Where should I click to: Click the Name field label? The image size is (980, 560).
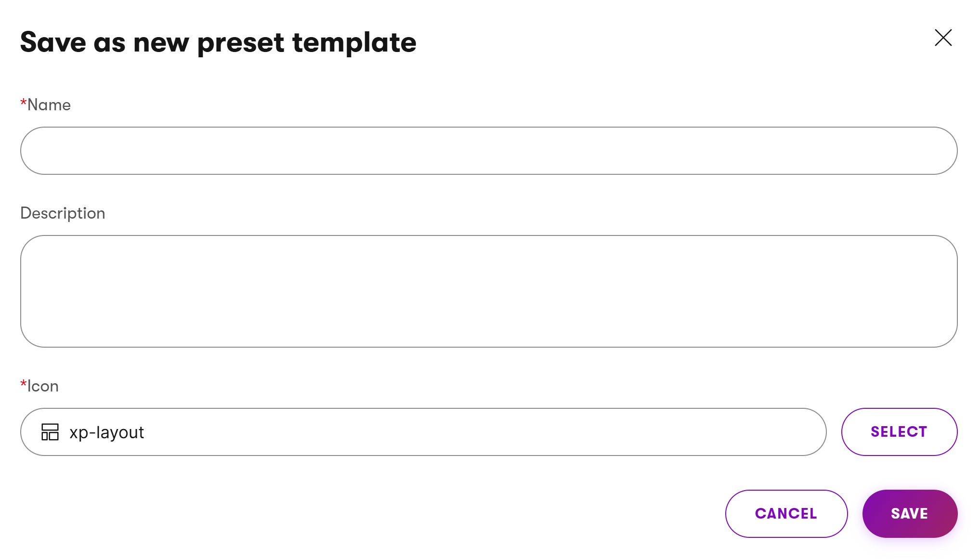(x=48, y=104)
